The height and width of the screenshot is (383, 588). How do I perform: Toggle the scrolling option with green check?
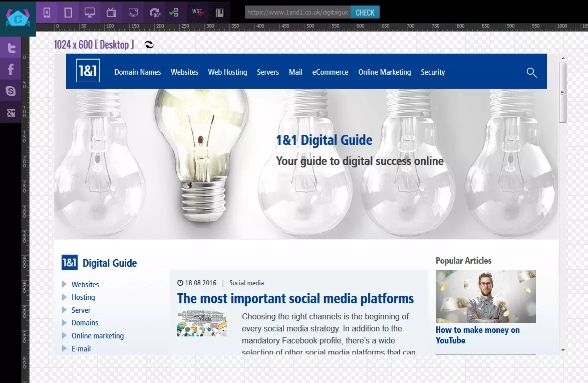click(174, 13)
